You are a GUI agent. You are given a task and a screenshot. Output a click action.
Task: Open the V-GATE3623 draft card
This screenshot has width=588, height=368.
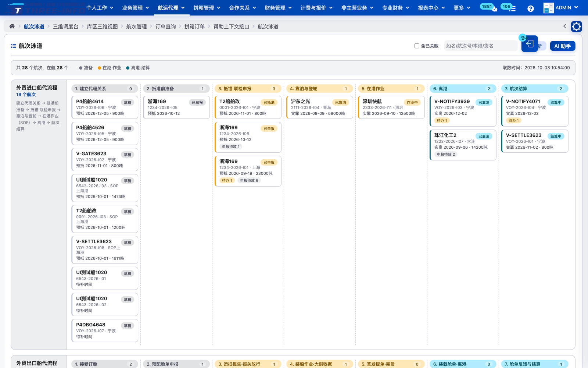click(x=105, y=159)
